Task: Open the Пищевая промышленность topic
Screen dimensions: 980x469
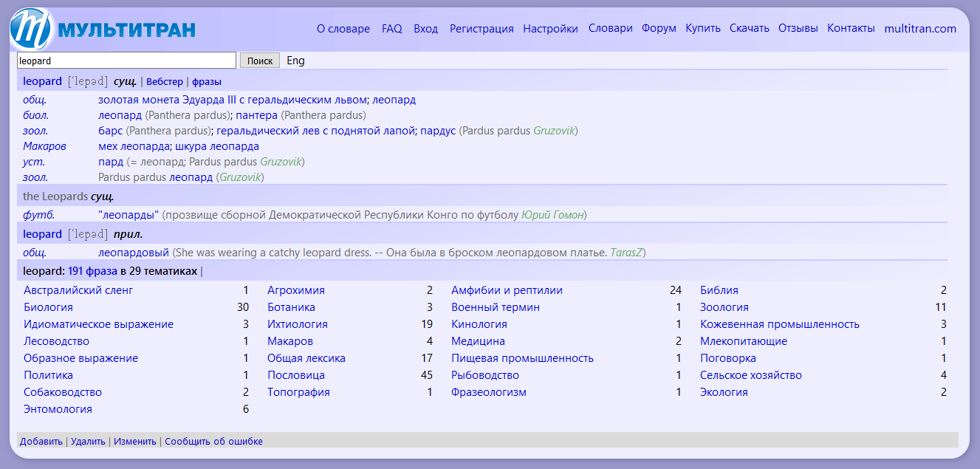Action: [522, 358]
